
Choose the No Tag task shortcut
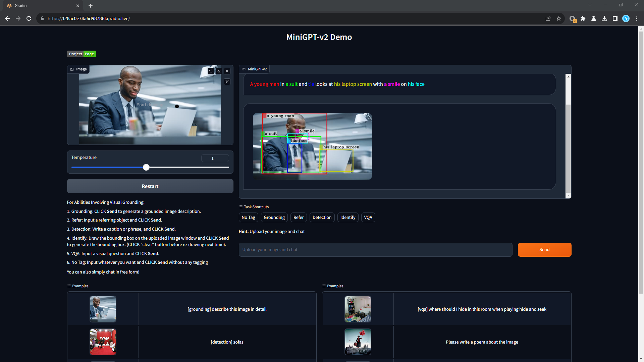tap(248, 217)
